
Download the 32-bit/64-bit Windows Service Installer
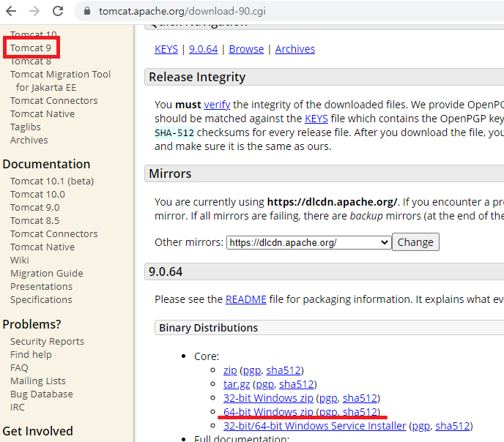315,426
